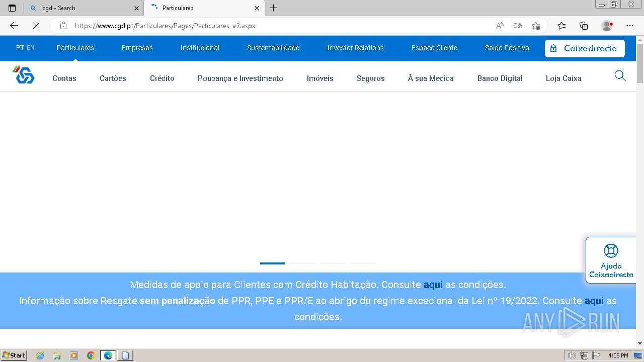This screenshot has height=362, width=644.
Task: Select the first carousel slide indicator
Action: coord(273,263)
